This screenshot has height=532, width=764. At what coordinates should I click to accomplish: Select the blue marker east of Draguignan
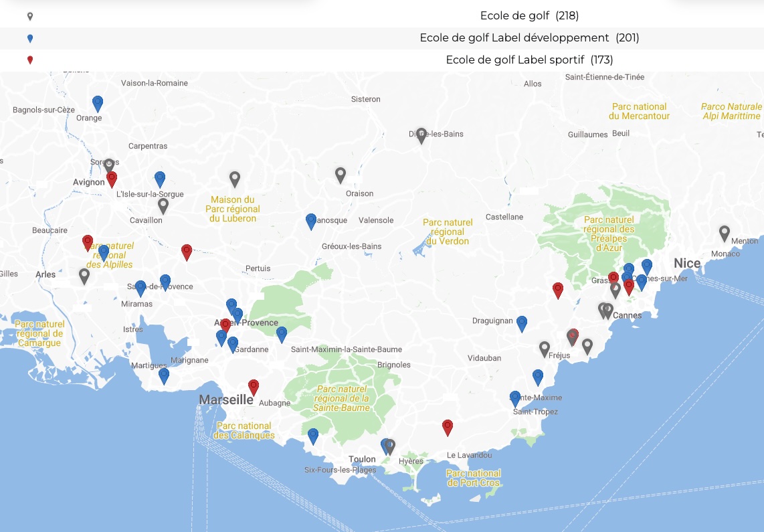(x=522, y=323)
